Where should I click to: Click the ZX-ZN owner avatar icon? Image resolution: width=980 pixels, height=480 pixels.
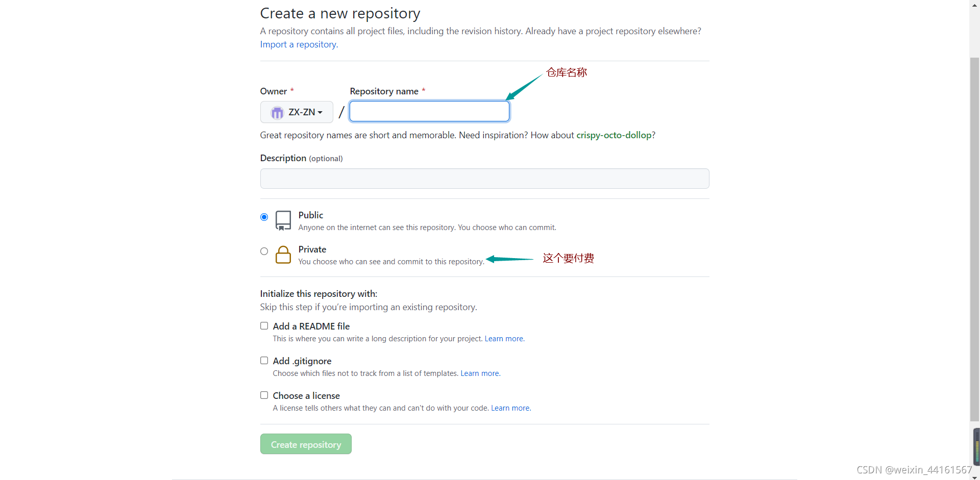click(x=277, y=112)
